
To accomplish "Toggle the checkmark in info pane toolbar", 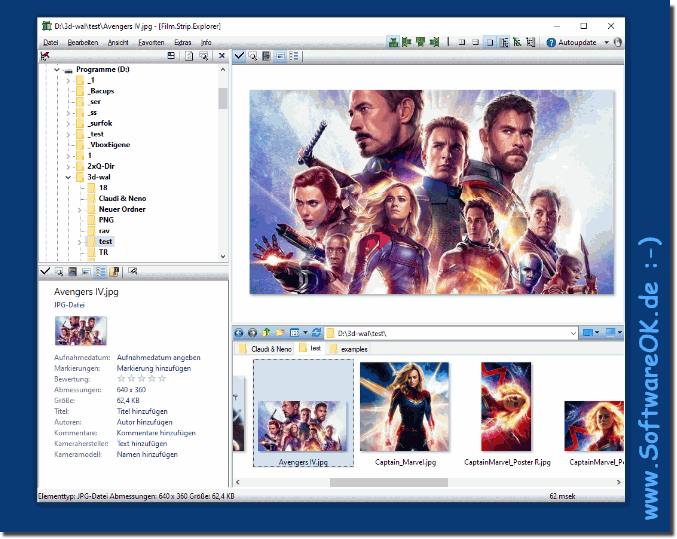I will (45, 271).
